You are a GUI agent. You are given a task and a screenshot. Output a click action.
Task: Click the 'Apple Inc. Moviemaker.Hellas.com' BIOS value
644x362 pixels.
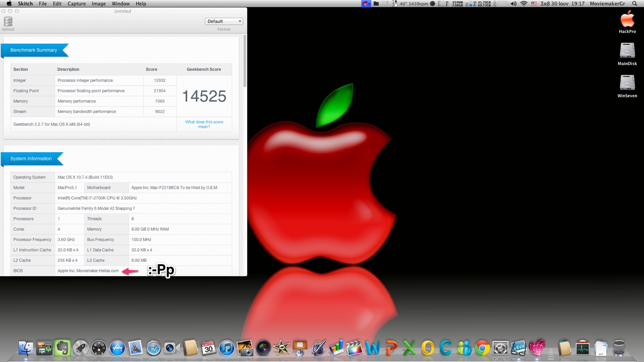click(88, 271)
